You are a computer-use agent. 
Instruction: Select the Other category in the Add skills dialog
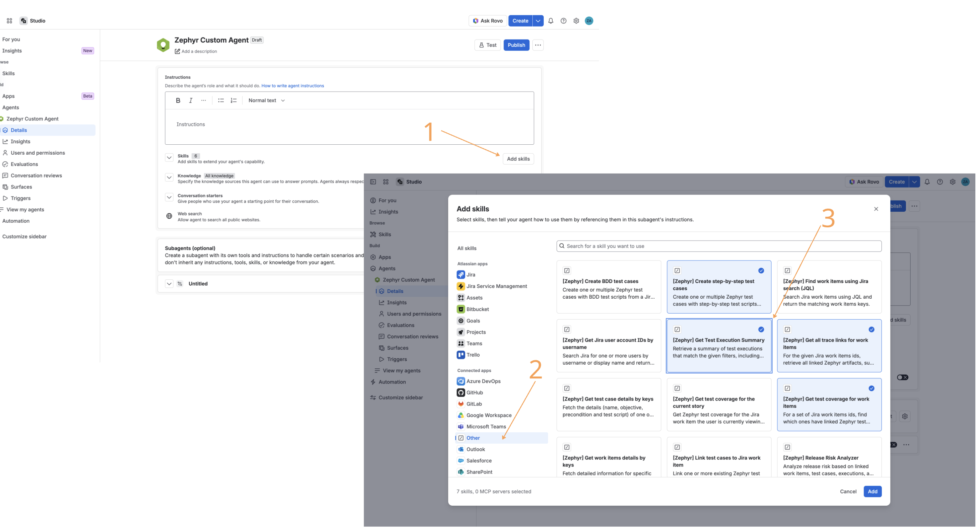(501, 438)
